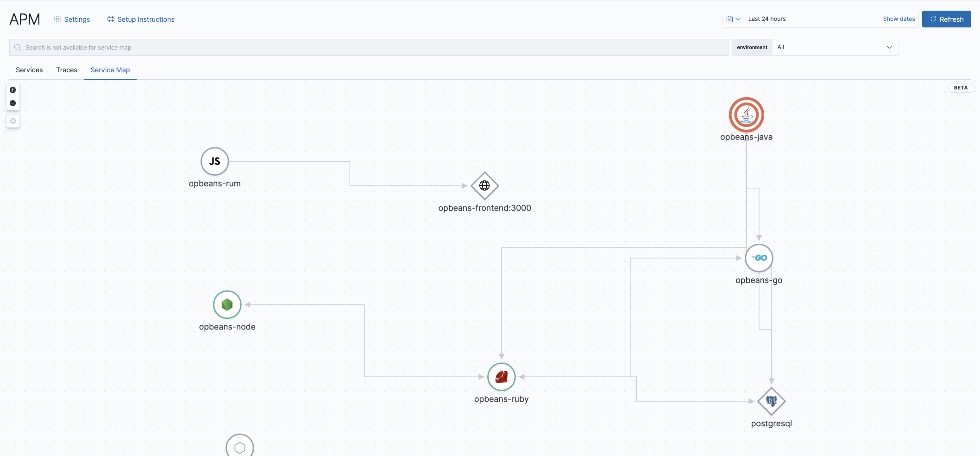
Task: Select the opbeans-node service icon
Action: [x=226, y=304]
